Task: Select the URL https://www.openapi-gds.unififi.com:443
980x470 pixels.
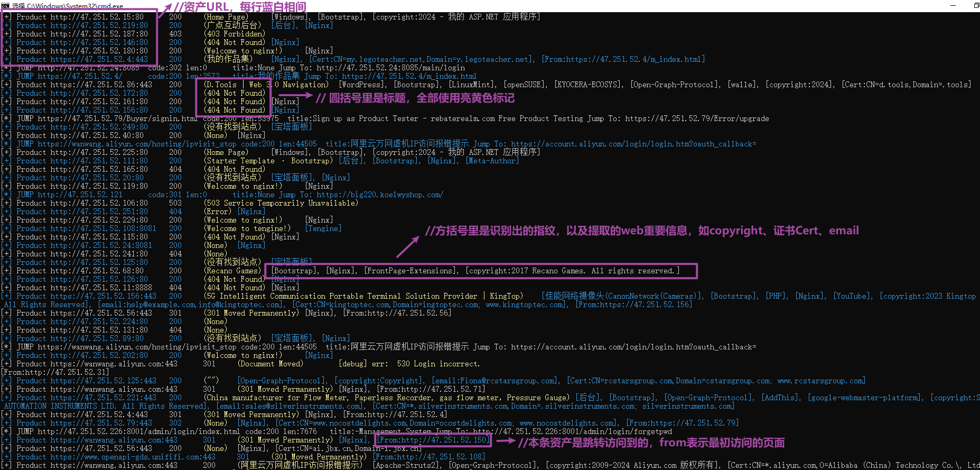Action: [133, 457]
